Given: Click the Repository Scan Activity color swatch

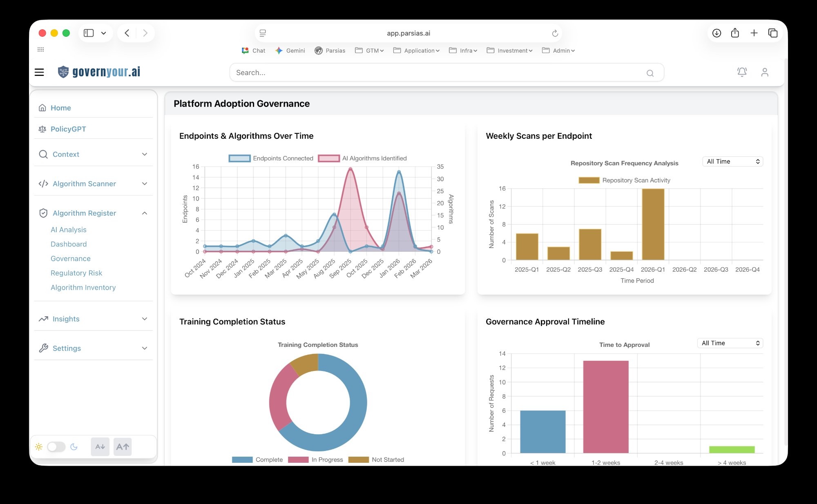Looking at the screenshot, I should coord(589,180).
